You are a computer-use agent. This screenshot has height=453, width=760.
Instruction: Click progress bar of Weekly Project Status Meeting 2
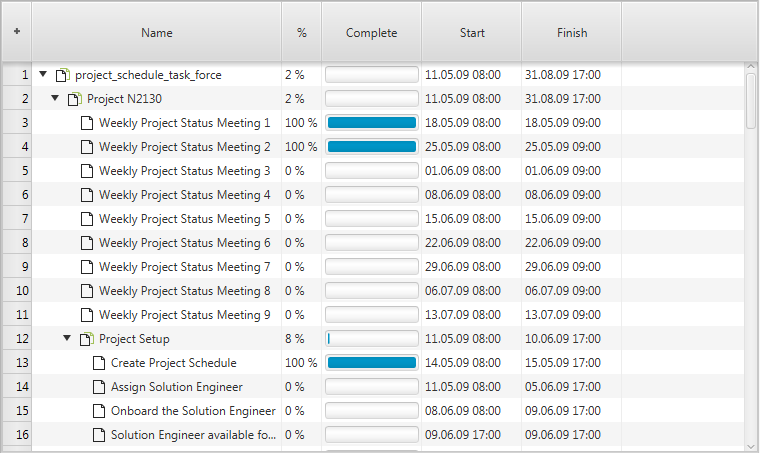coord(372,147)
